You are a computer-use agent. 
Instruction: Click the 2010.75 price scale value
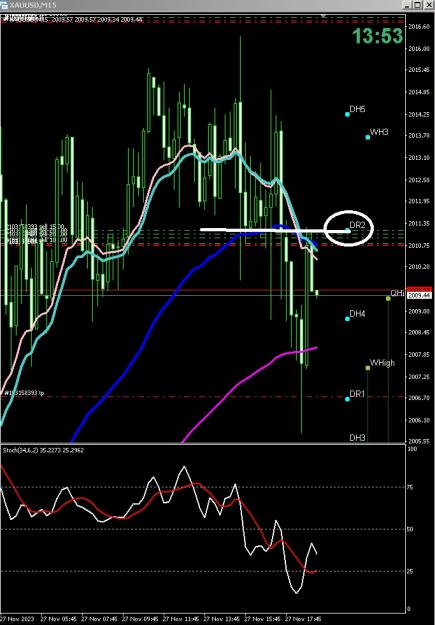pyautogui.click(x=419, y=246)
